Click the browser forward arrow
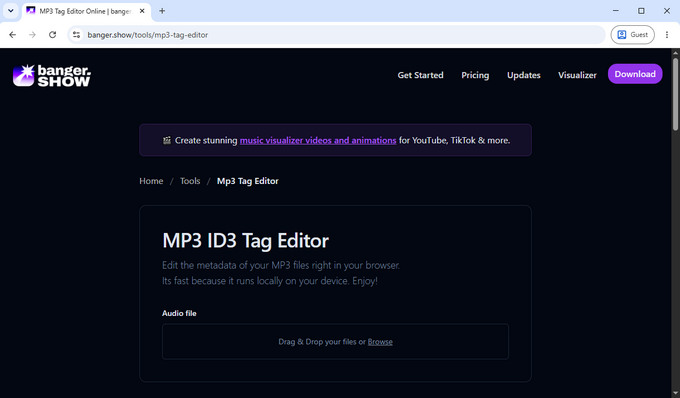The width and height of the screenshot is (680, 398). coord(33,35)
